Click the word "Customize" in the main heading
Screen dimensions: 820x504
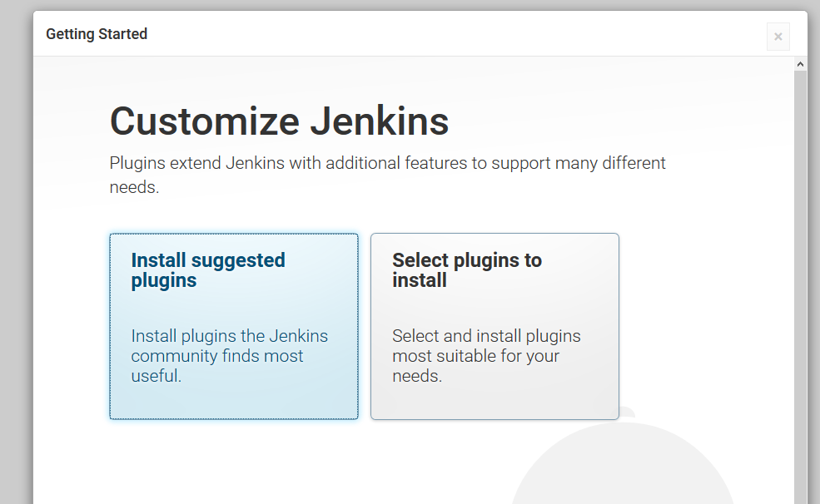point(204,121)
